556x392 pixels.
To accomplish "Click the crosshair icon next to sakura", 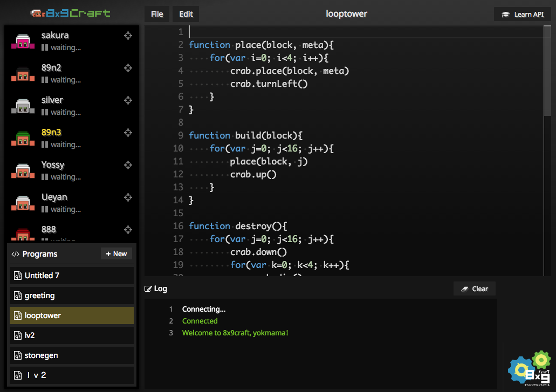I will [128, 36].
